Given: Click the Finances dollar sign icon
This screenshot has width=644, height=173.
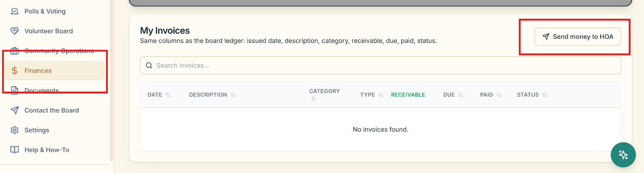Looking at the screenshot, I should 14,71.
